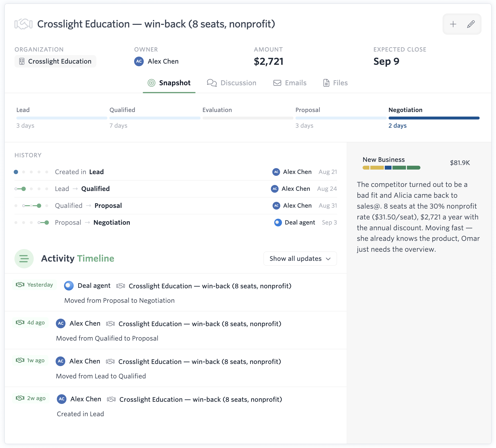The image size is (496, 448).
Task: Click the deal description note text
Action: click(418, 217)
